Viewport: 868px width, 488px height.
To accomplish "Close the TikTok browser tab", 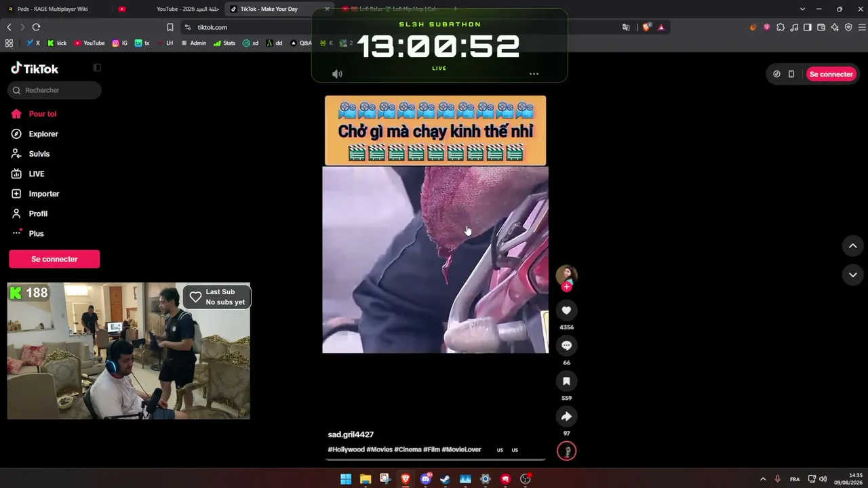I will (327, 9).
